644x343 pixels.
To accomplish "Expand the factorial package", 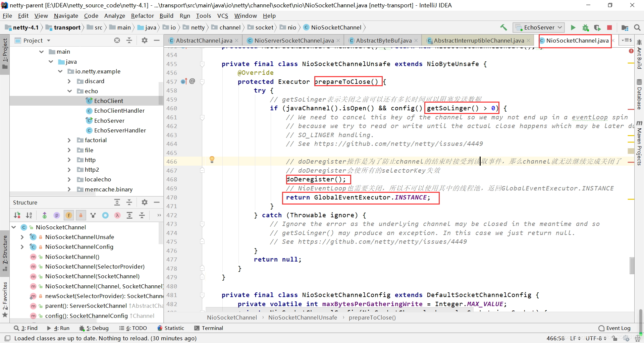I will click(x=69, y=140).
